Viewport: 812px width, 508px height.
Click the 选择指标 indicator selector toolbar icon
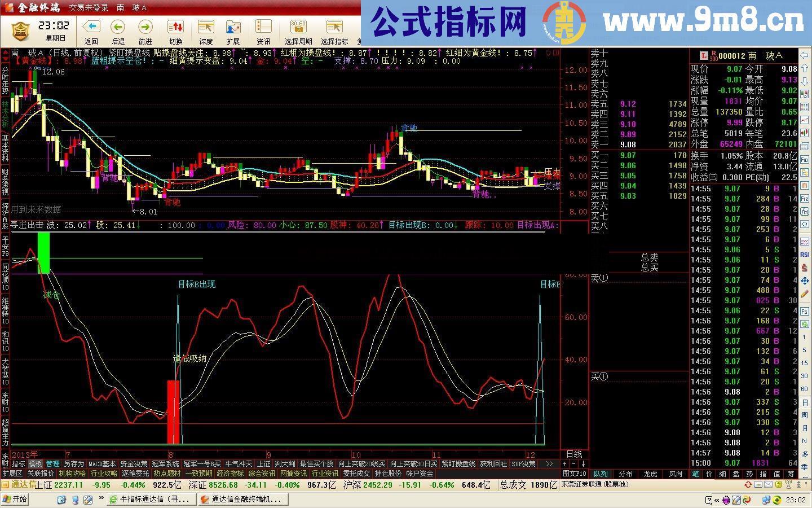334,27
